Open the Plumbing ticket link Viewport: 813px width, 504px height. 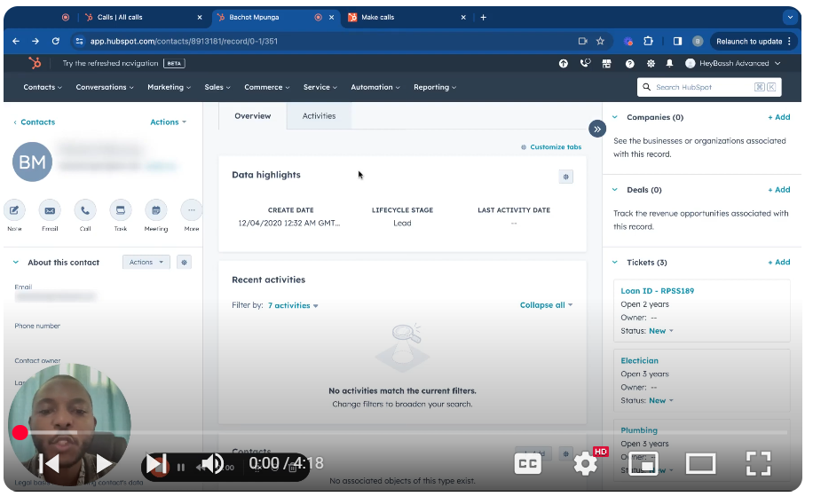[639, 430]
